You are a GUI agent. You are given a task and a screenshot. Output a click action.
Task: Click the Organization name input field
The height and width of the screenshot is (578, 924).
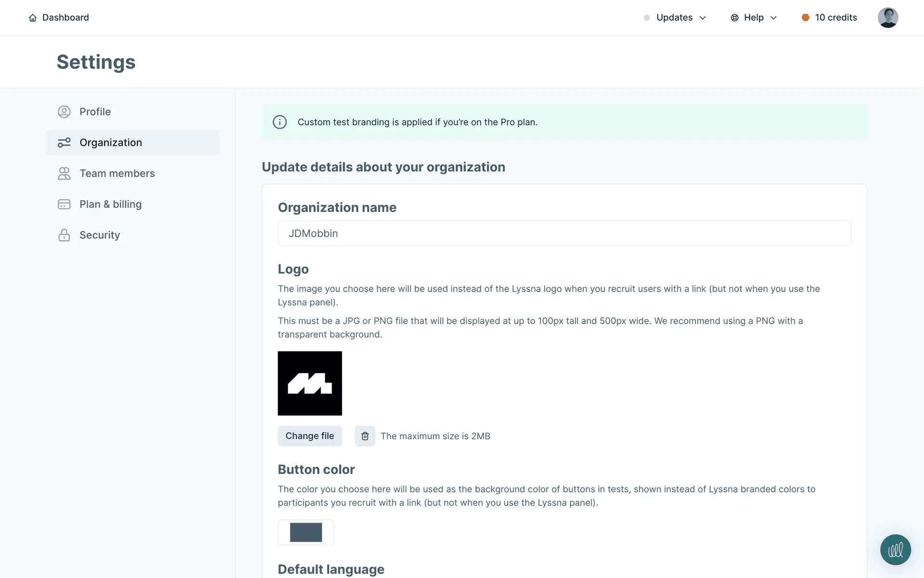564,233
